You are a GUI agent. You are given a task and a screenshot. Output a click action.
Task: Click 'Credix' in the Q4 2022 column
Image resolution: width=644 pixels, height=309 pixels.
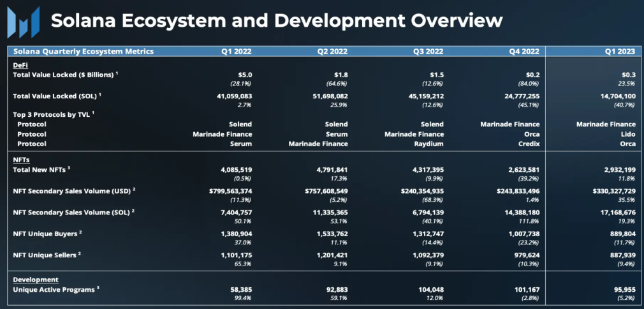(x=529, y=144)
